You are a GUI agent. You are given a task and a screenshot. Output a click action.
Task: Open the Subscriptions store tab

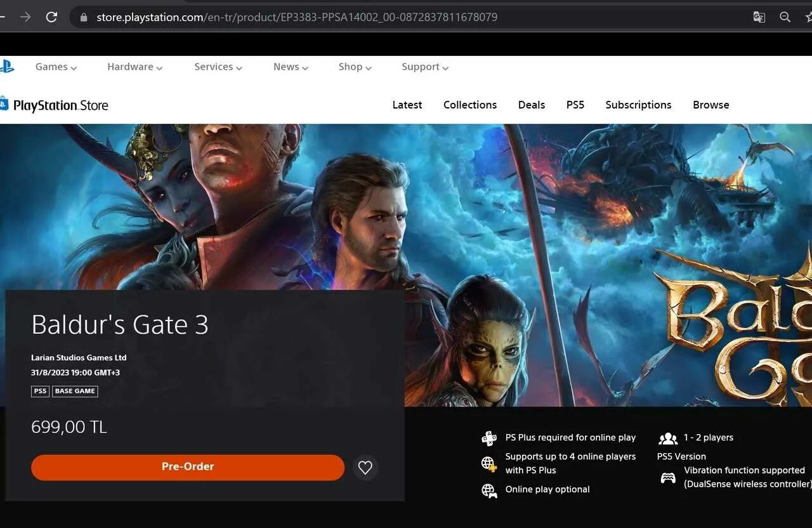pos(638,105)
